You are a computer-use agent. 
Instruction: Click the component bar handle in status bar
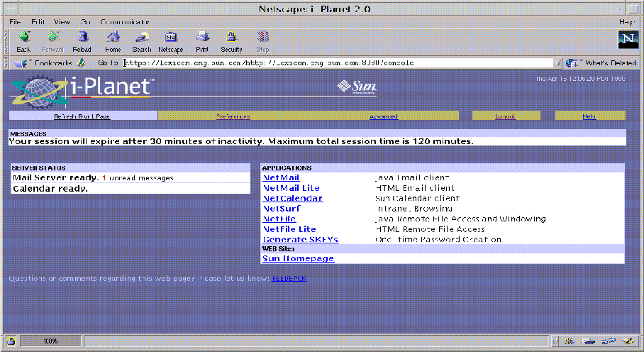coord(555,341)
